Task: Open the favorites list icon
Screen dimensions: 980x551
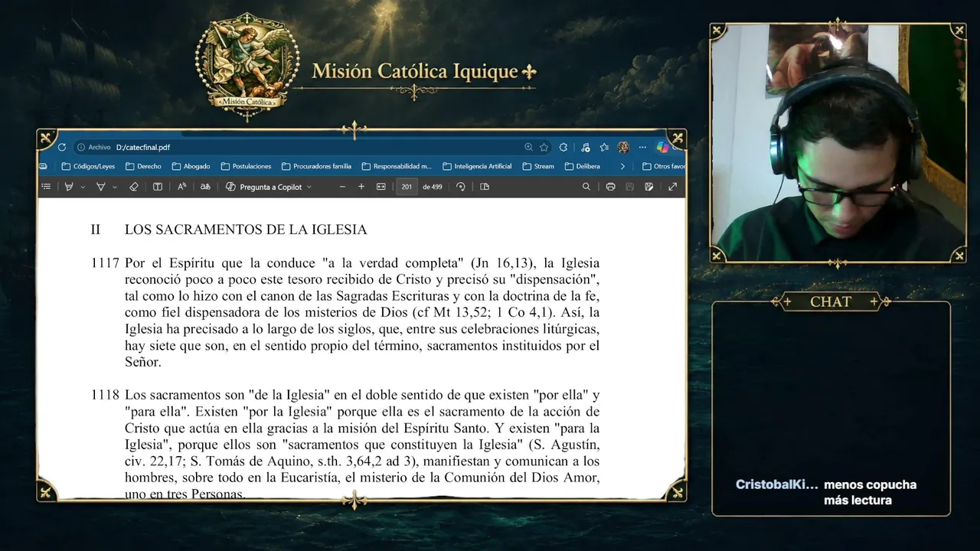Action: [x=604, y=147]
